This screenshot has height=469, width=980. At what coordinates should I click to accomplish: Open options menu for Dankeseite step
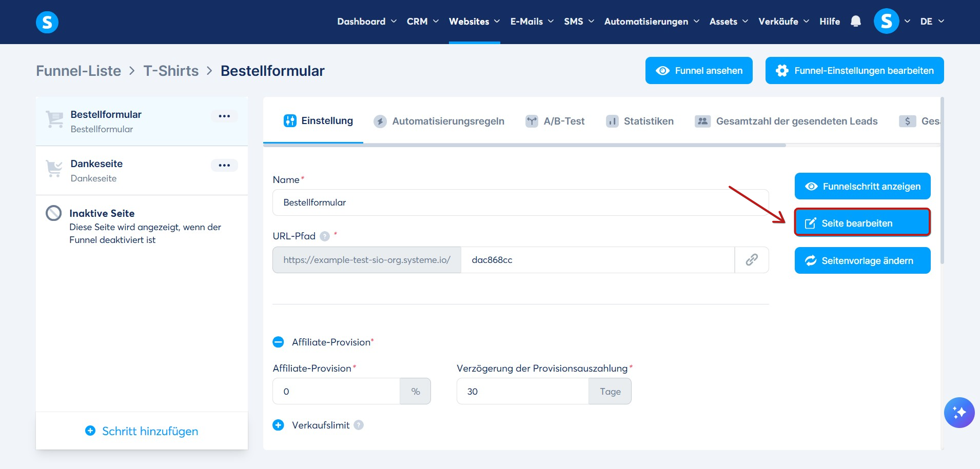224,165
